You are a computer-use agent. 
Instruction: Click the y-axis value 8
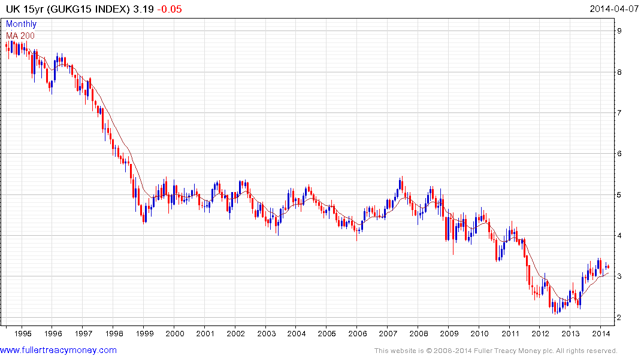pyautogui.click(x=619, y=72)
